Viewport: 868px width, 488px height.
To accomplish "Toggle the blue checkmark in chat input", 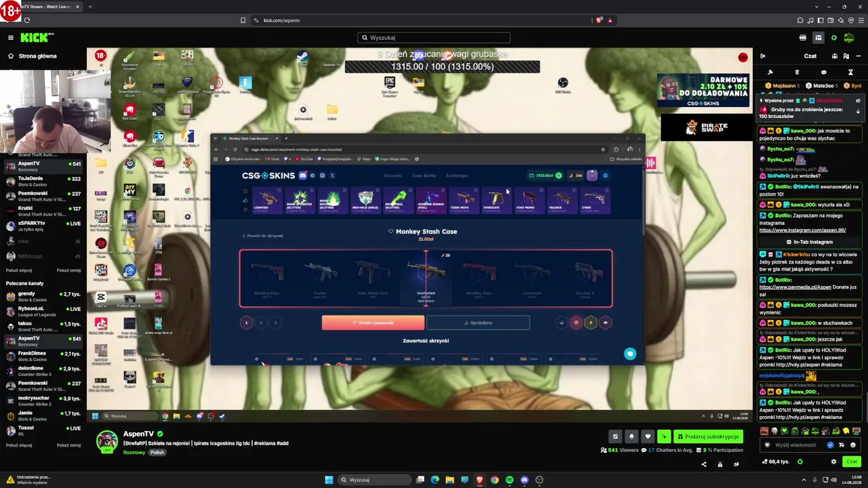I will [830, 445].
